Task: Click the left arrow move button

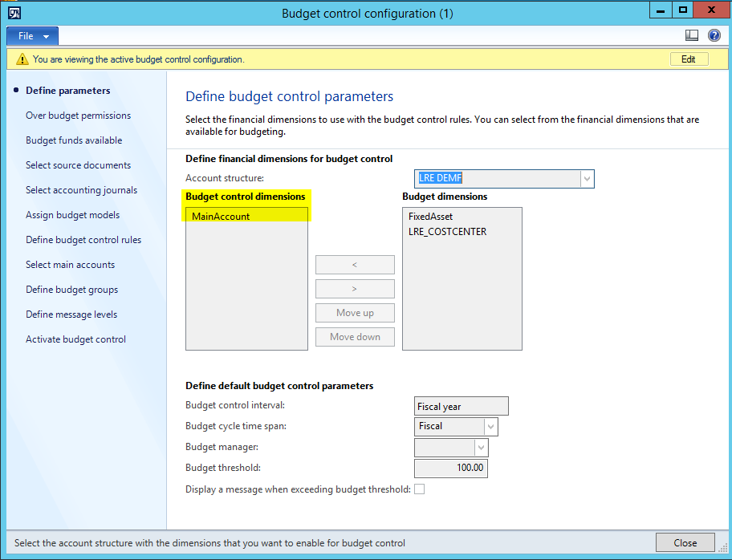Action: [355, 265]
